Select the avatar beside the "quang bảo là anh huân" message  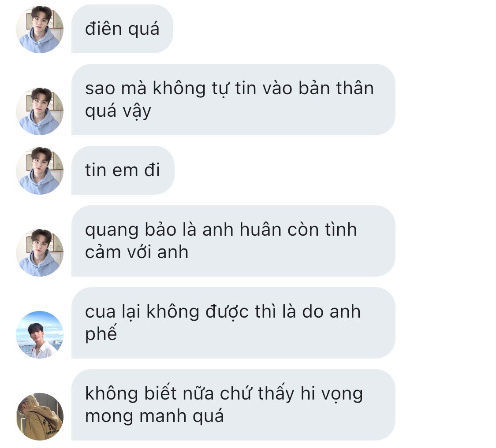[40, 252]
